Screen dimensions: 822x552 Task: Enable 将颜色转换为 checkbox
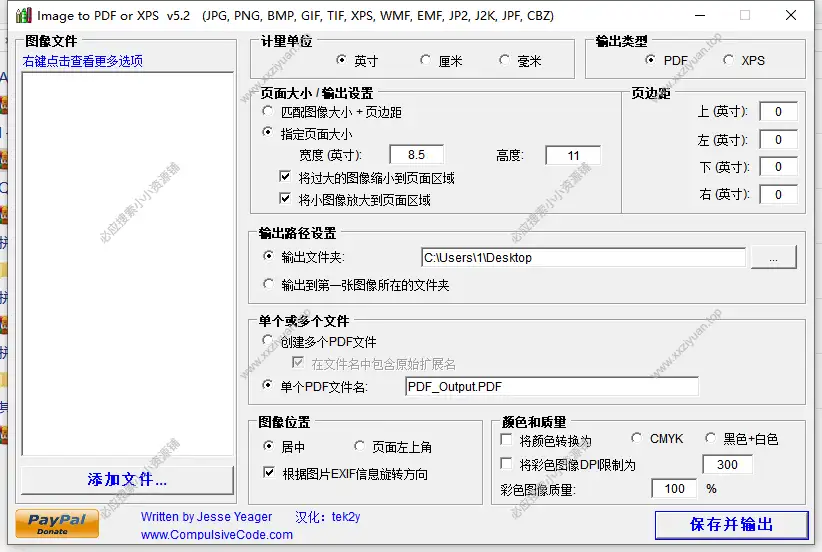point(506,440)
